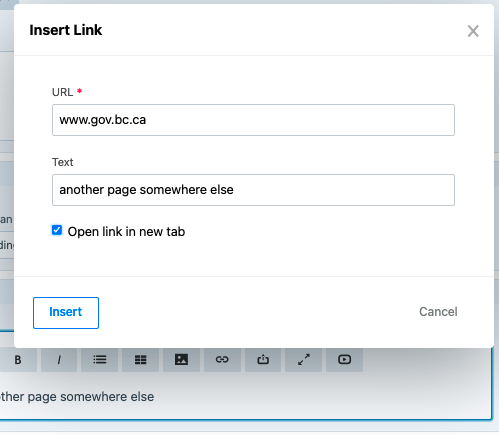
Task: Click the Insert Link dialog title
Action: tap(66, 30)
